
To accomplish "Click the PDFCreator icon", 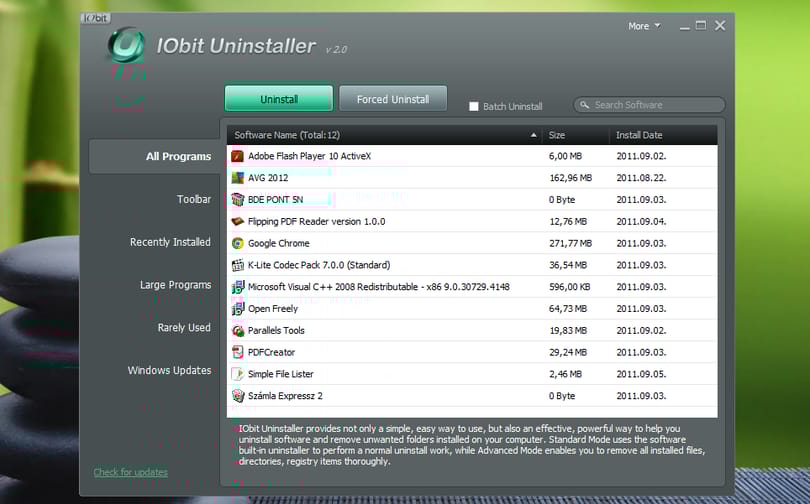I will (x=238, y=352).
